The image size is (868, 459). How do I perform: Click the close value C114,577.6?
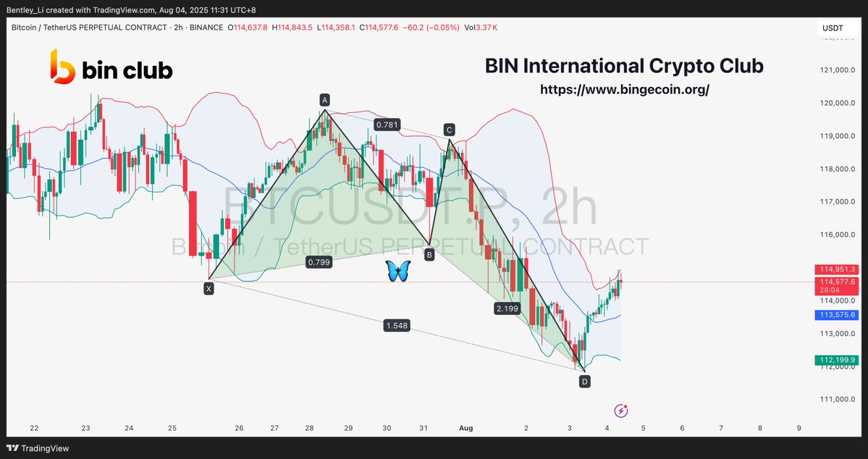(x=379, y=27)
